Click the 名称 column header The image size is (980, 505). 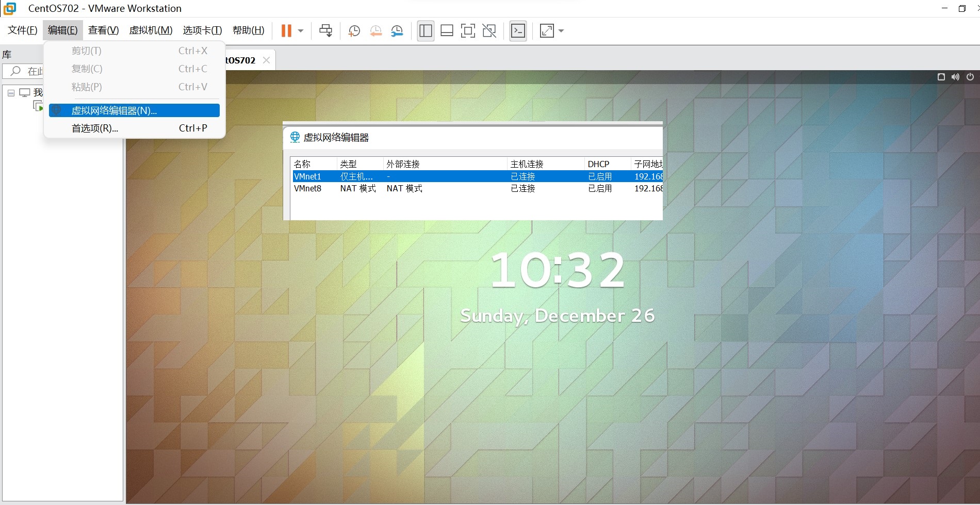314,164
